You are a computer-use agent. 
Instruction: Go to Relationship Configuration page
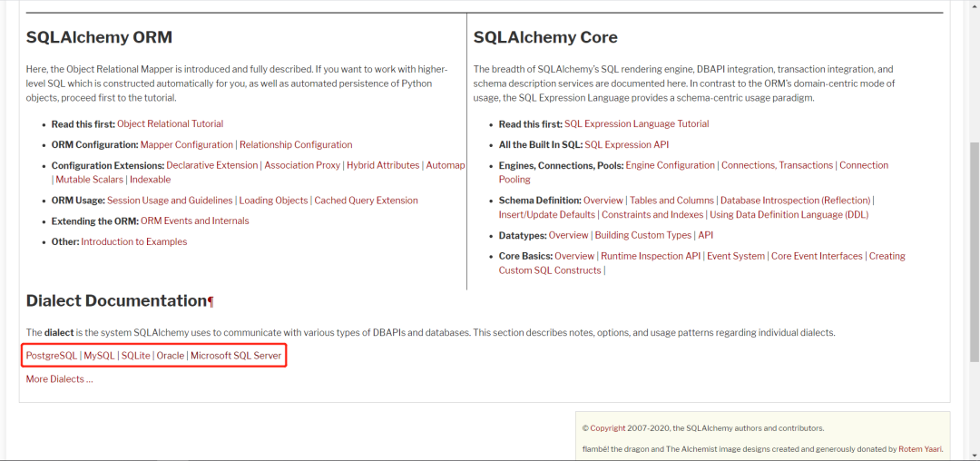click(296, 144)
